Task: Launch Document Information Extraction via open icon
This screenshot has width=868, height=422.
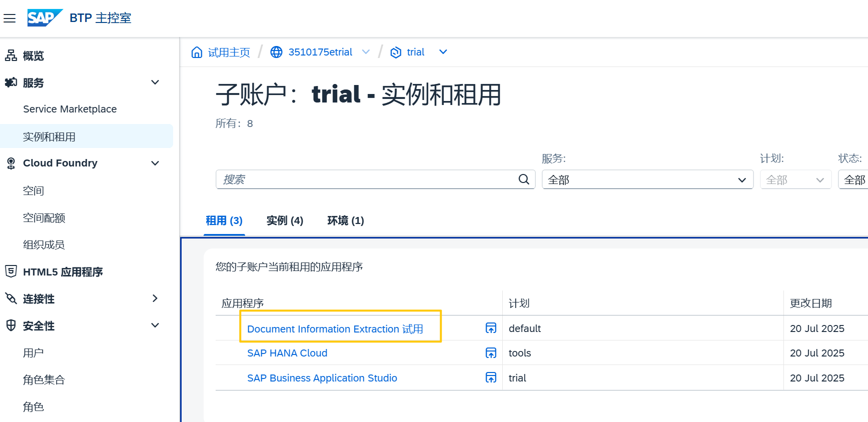Action: click(491, 328)
